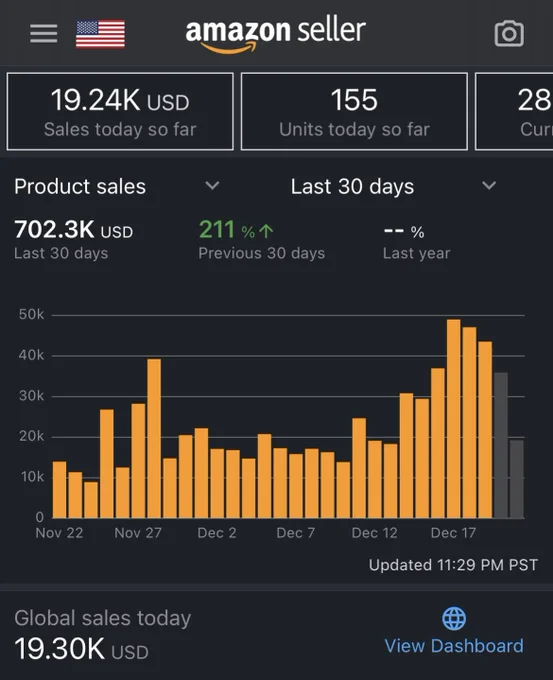Open the Sales today so far card
The width and height of the screenshot is (553, 680).
[x=120, y=111]
